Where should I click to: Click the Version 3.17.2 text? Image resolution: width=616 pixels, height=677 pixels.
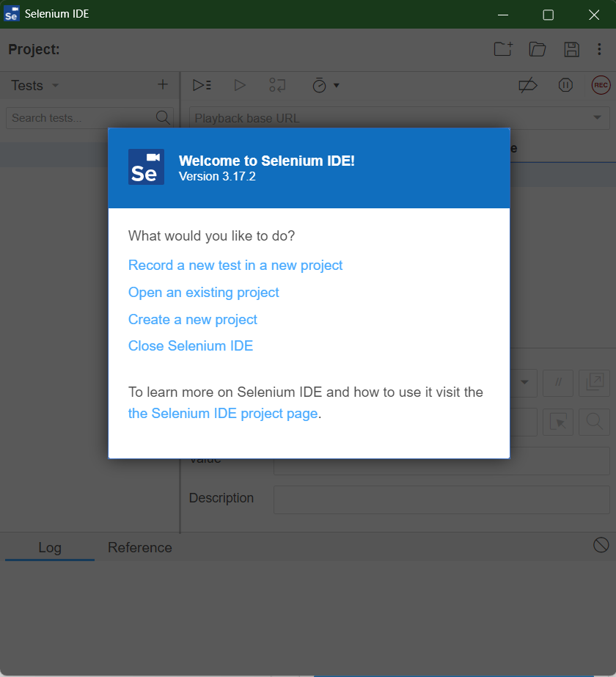click(x=217, y=177)
